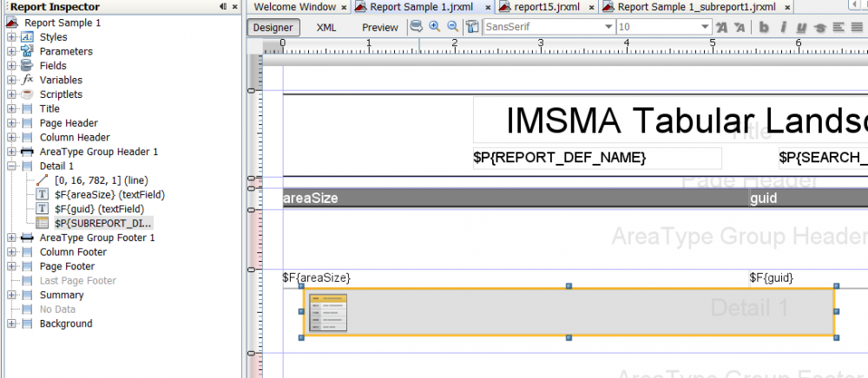
Task: Expand the Parameters tree node
Action: pos(10,51)
